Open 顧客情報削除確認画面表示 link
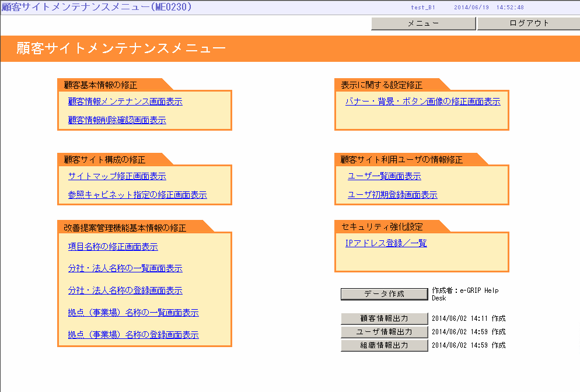Viewport: 580px width, 392px height. (x=117, y=120)
